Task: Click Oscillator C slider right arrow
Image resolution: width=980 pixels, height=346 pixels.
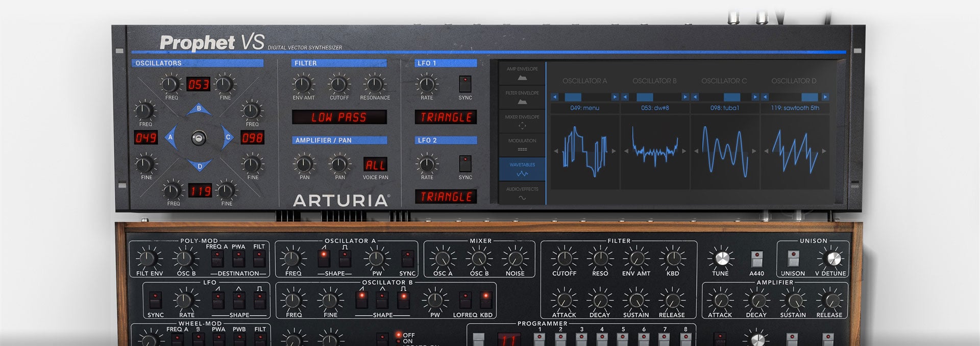Action: [755, 97]
